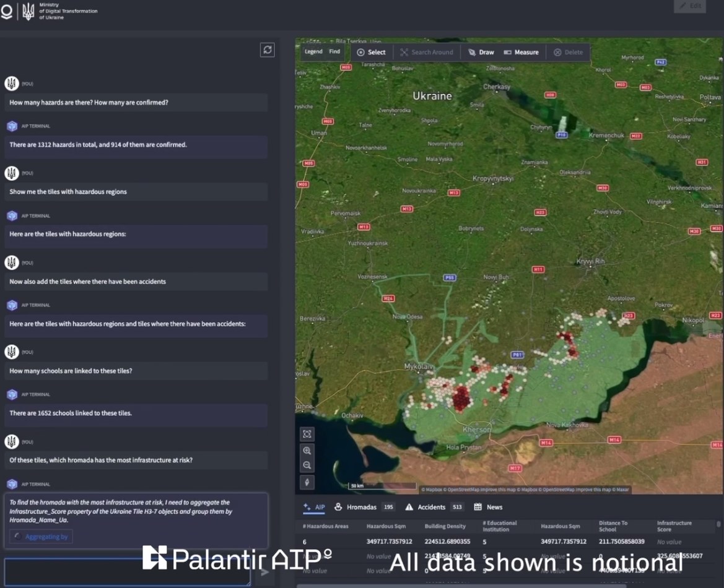Click the P55 road shield on the map
This screenshot has height=588, width=724.
450,277
